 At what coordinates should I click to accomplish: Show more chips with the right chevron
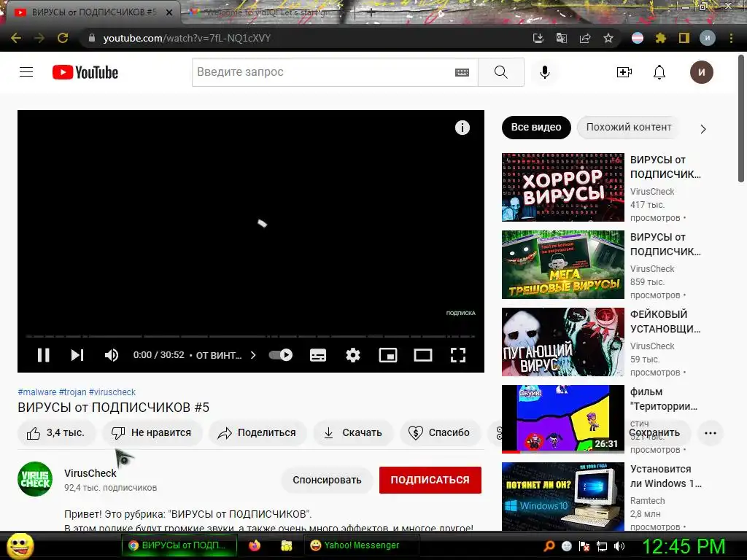(703, 129)
